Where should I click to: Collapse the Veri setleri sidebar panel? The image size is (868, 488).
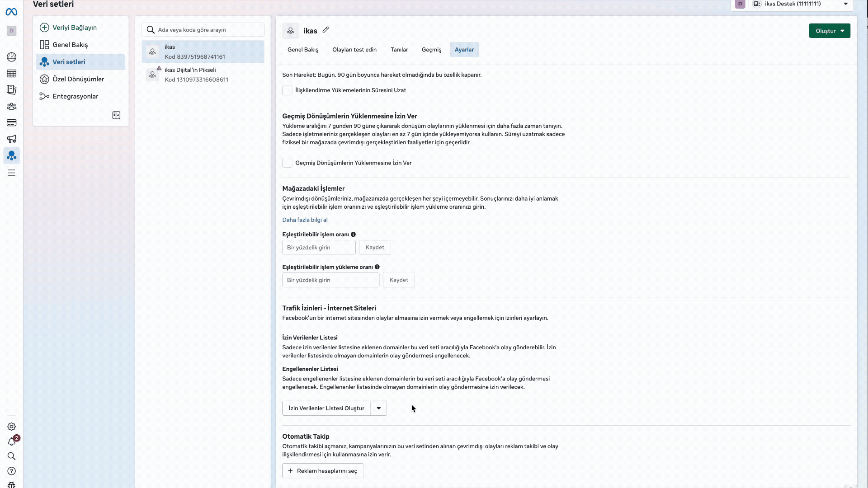116,115
